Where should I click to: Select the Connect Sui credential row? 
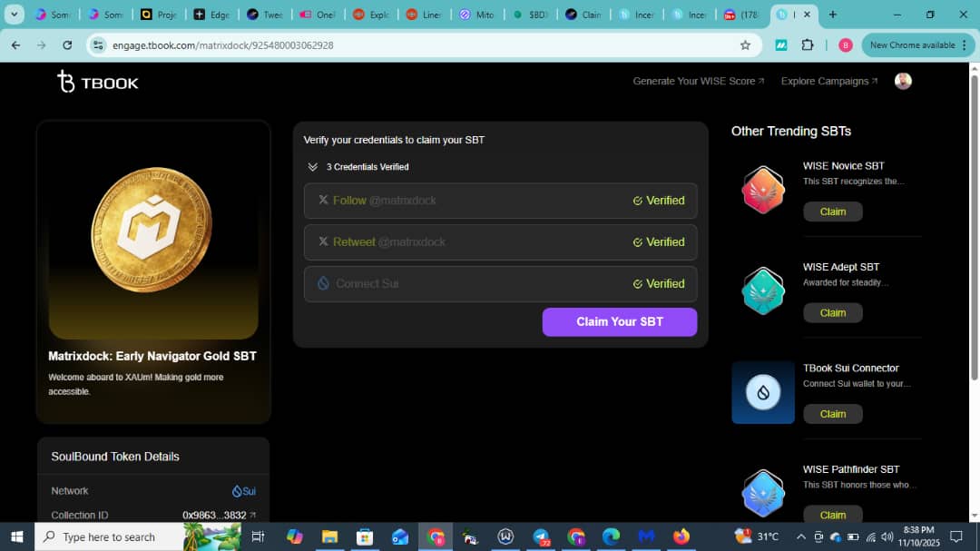click(500, 284)
